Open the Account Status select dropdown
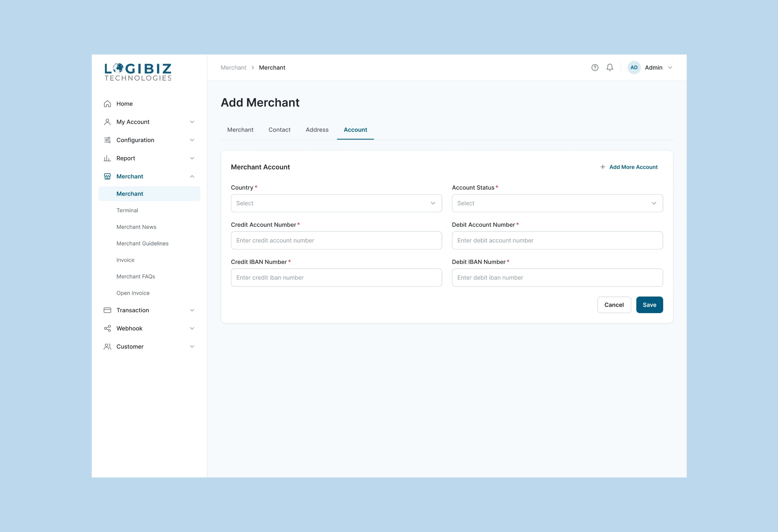Image resolution: width=778 pixels, height=532 pixels. (x=557, y=203)
